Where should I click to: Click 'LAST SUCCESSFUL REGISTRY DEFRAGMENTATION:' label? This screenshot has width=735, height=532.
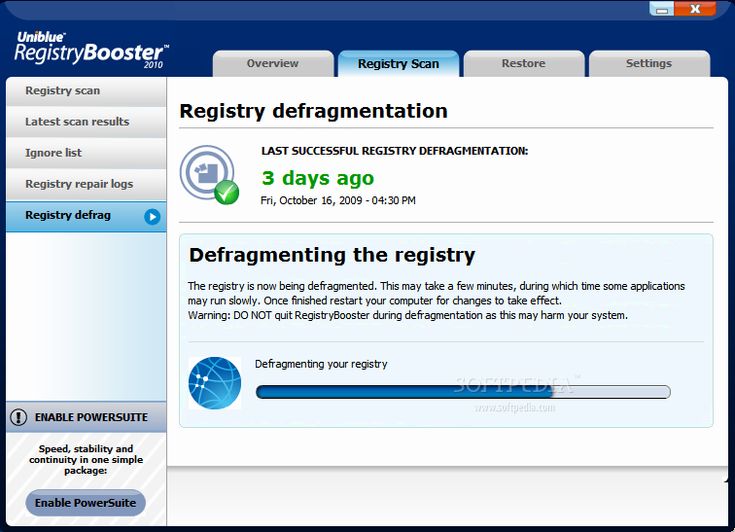395,151
